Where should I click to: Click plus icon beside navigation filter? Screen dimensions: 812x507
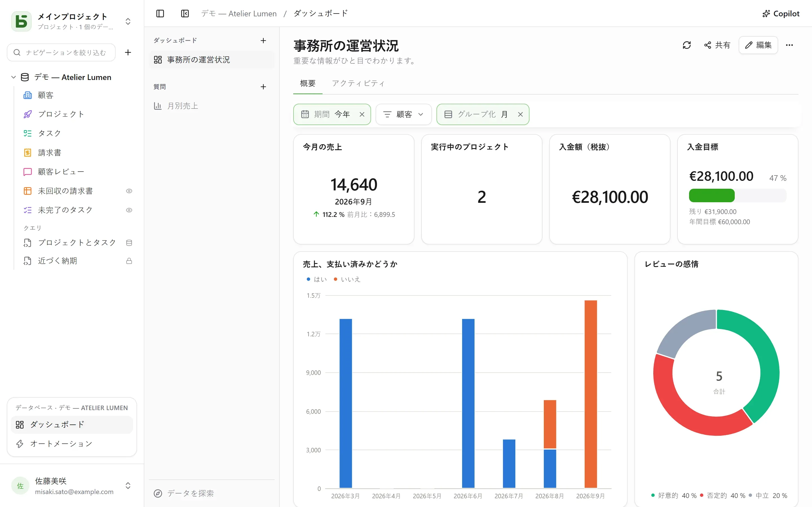[128, 52]
